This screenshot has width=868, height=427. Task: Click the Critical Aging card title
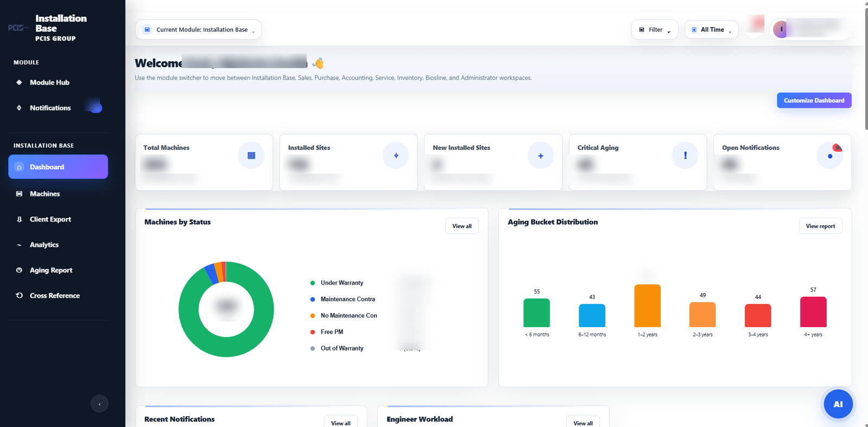coord(598,148)
